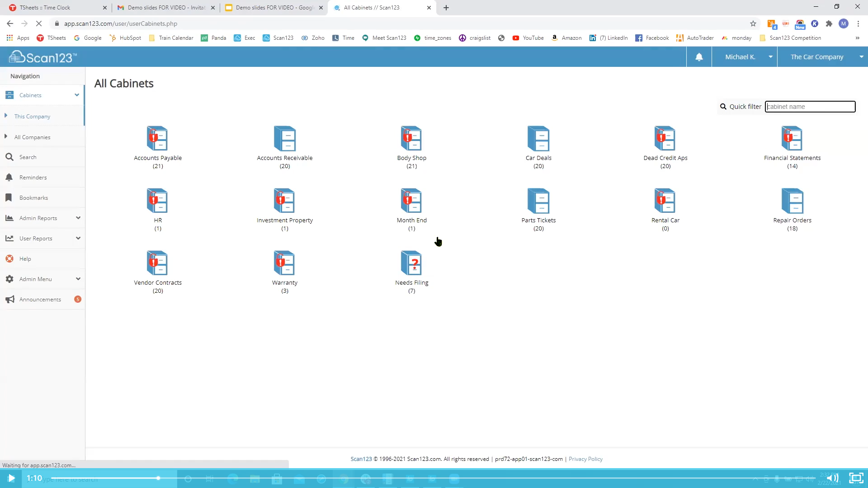Expand the Admin Reports section
868x488 pixels.
(39, 218)
